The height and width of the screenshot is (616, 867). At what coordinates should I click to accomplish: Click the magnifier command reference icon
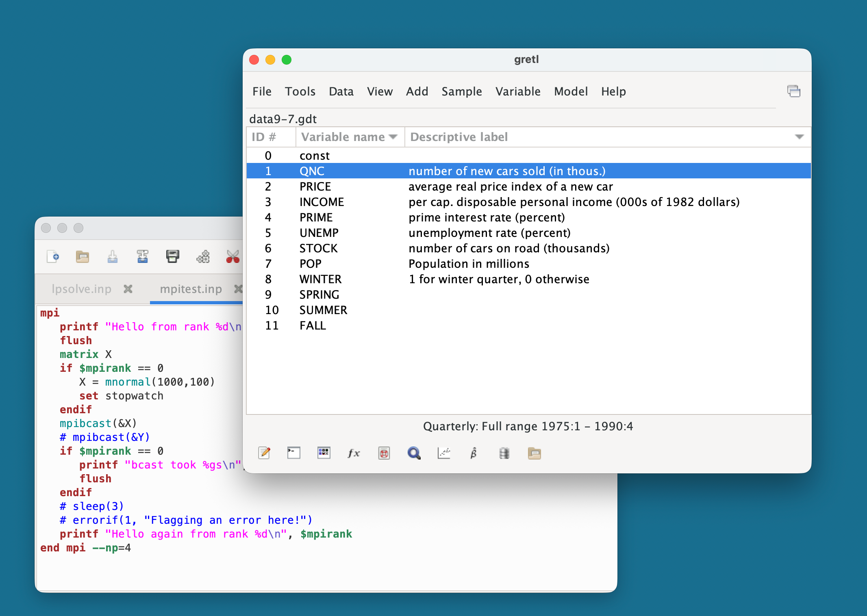[x=414, y=453]
